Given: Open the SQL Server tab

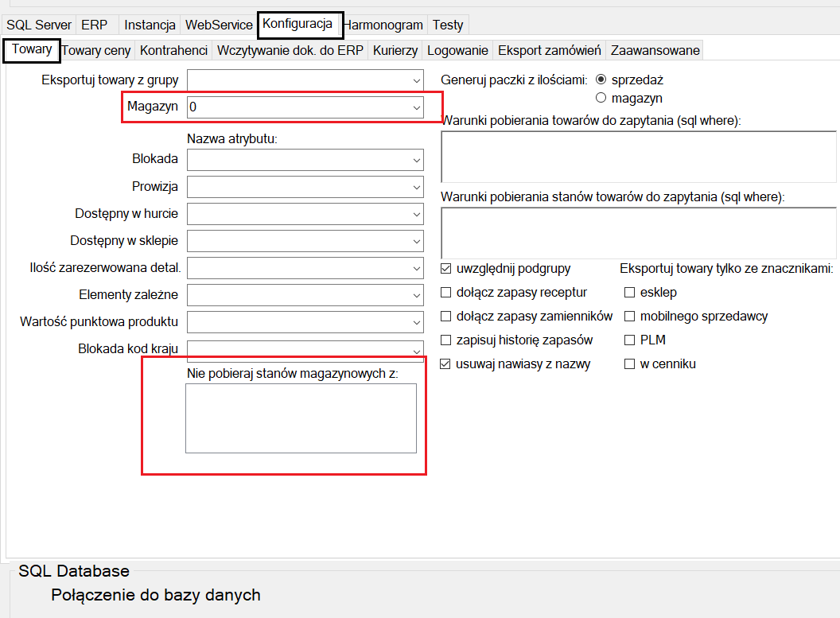Looking at the screenshot, I should pos(39,25).
